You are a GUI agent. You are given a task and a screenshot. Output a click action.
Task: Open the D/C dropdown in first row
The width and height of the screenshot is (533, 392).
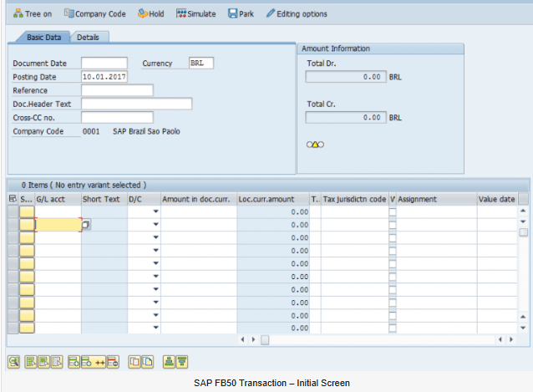pos(155,212)
